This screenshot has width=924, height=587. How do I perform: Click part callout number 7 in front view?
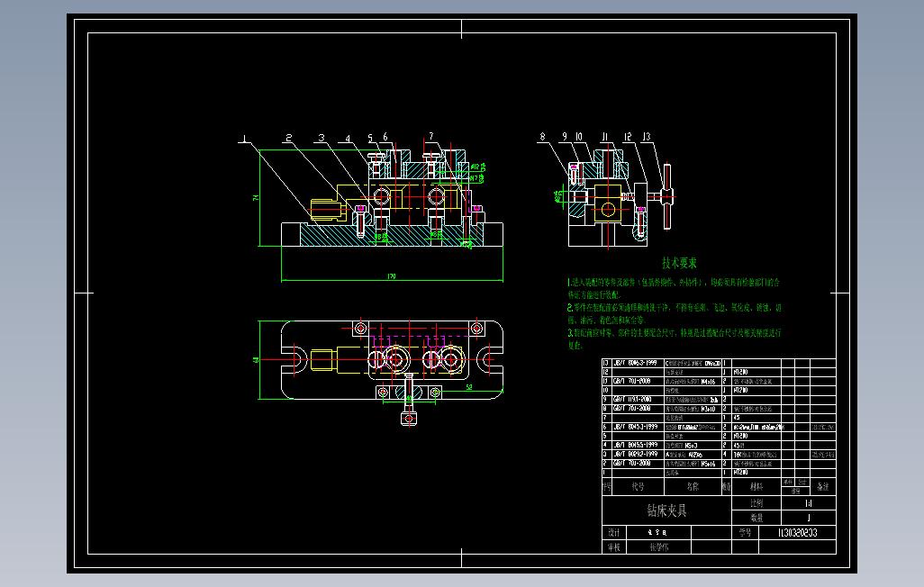431,136
